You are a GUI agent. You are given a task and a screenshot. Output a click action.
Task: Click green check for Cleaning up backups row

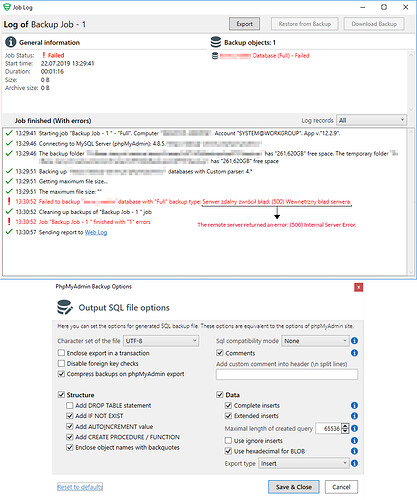(9, 211)
